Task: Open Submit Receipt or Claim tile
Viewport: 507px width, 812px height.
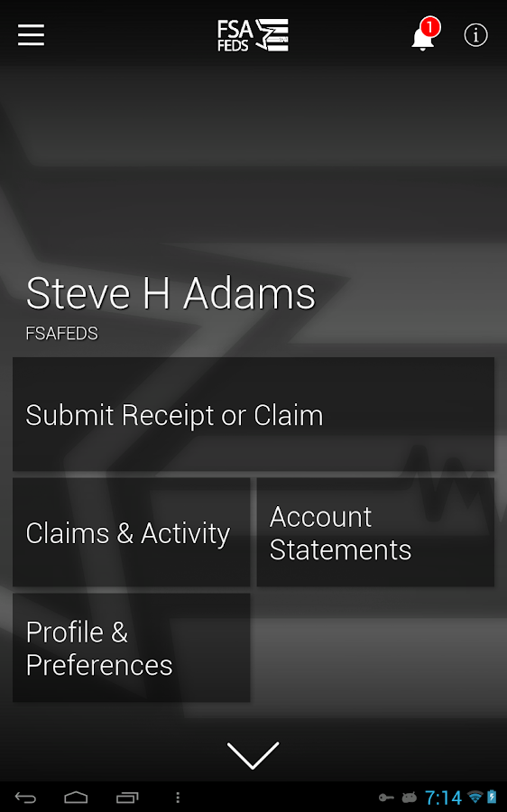Action: tap(253, 414)
